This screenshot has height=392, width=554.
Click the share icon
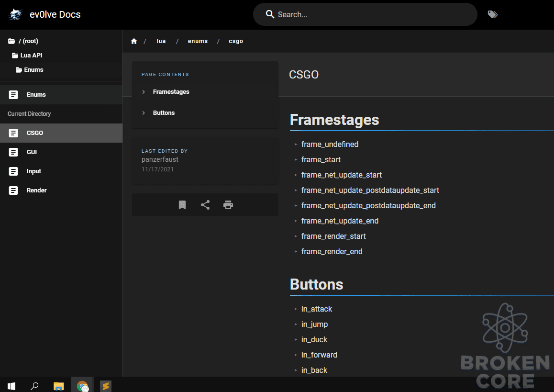205,205
